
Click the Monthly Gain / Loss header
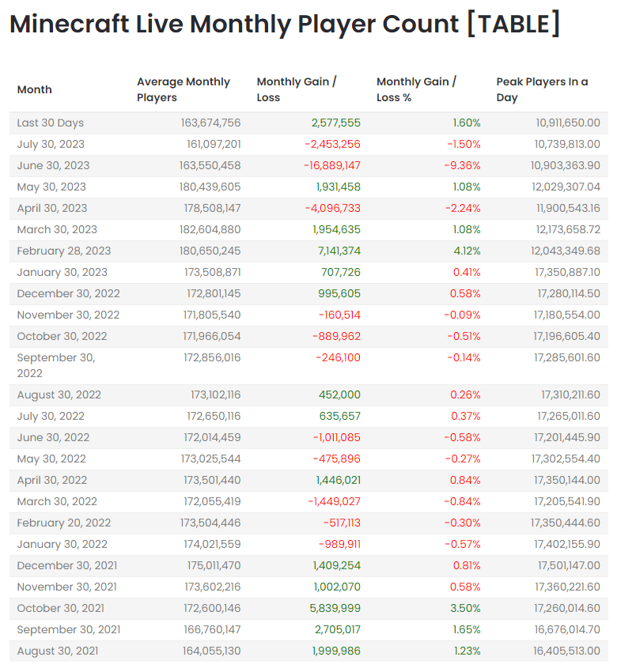click(x=297, y=89)
